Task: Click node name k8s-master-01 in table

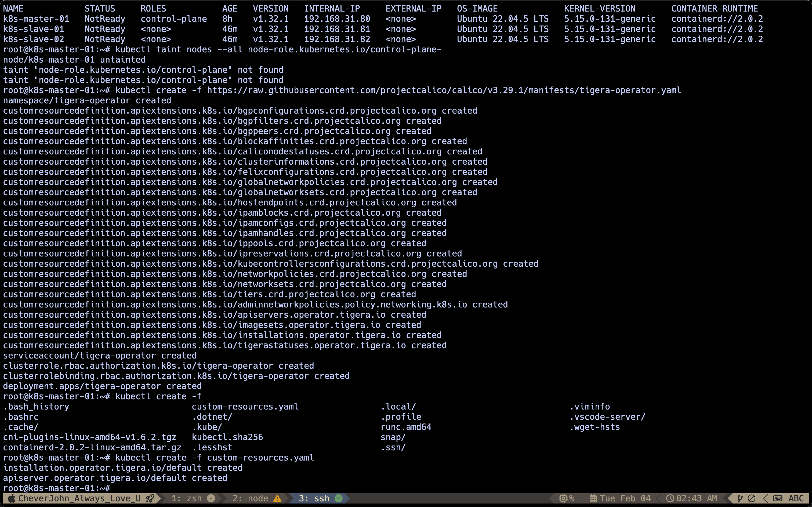Action: click(36, 19)
